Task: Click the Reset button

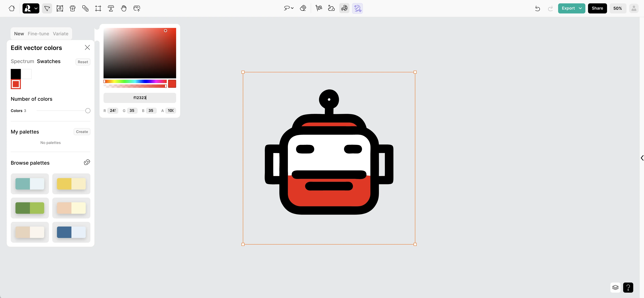Action: click(83, 62)
